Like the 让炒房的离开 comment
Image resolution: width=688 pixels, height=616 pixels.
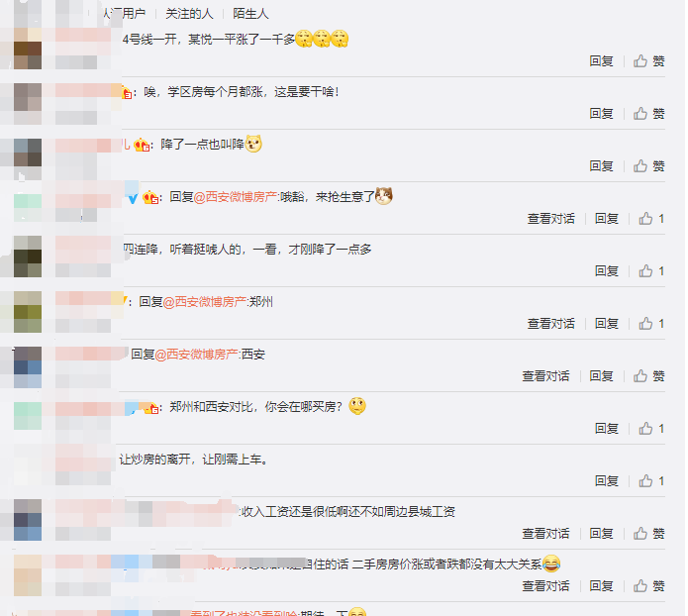coord(651,481)
